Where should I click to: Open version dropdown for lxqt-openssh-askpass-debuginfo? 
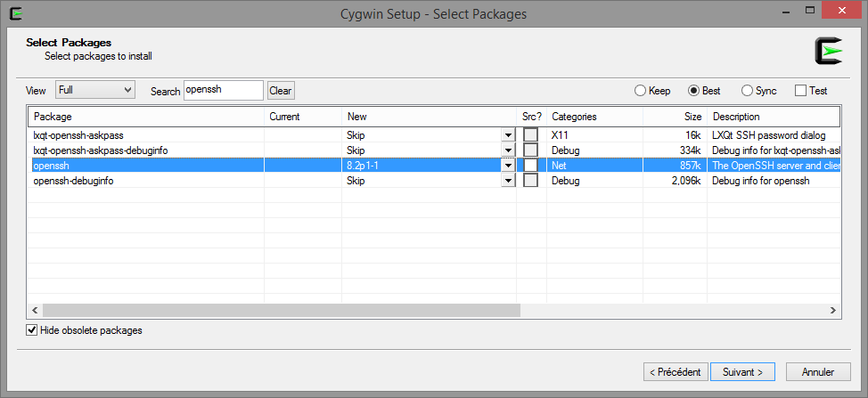508,150
